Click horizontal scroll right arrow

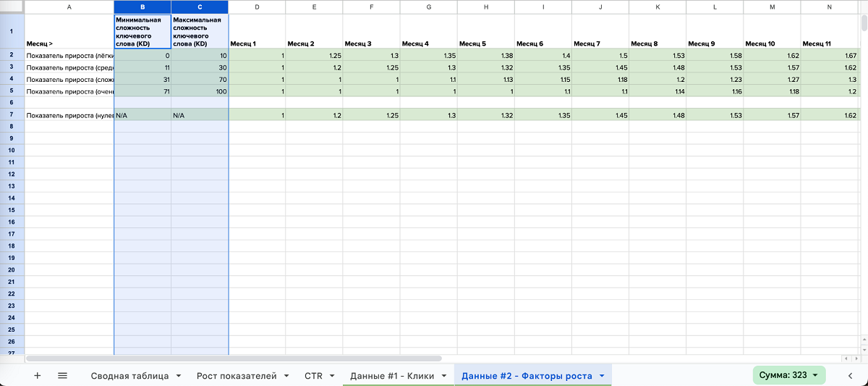(855, 358)
